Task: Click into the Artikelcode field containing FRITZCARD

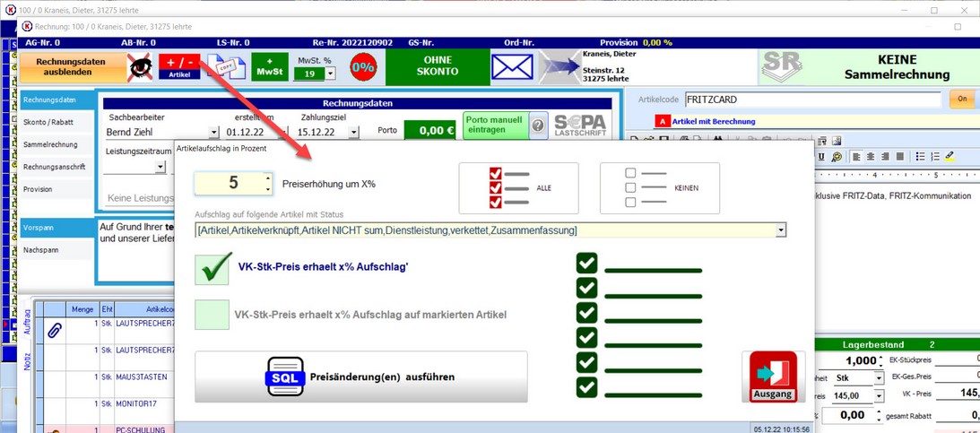Action: click(811, 100)
